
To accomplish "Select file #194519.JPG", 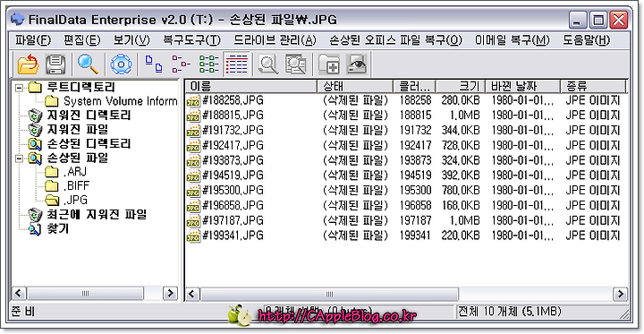I will 233,176.
